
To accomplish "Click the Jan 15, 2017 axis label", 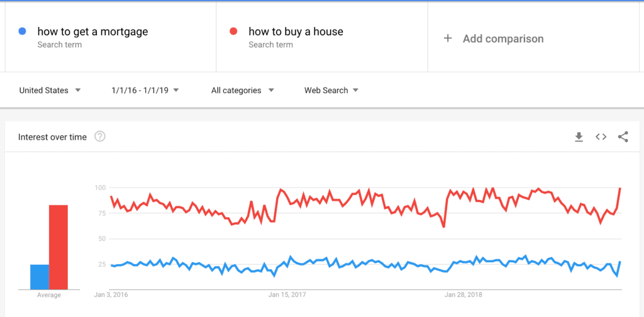I will 287,295.
